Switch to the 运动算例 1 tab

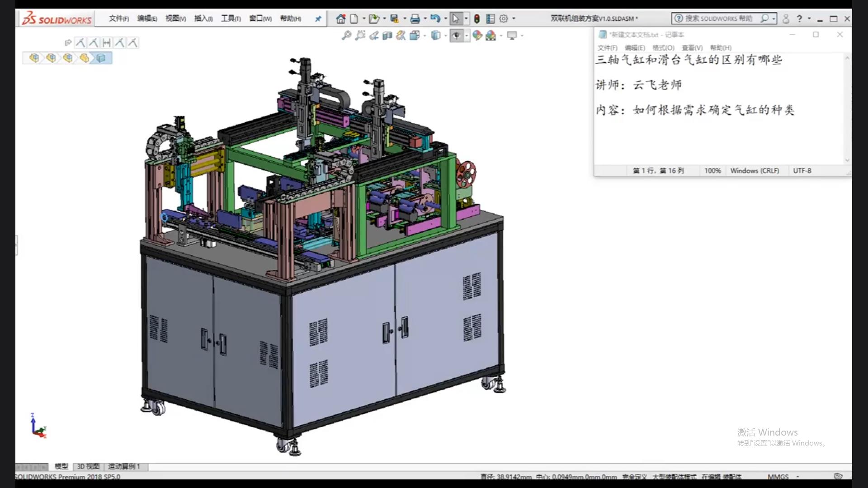[x=124, y=466]
